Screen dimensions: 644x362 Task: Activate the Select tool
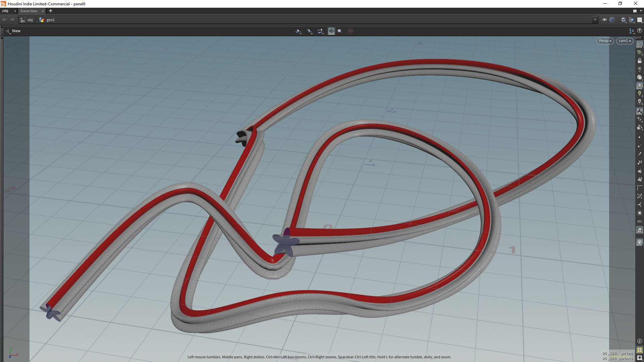[309, 31]
